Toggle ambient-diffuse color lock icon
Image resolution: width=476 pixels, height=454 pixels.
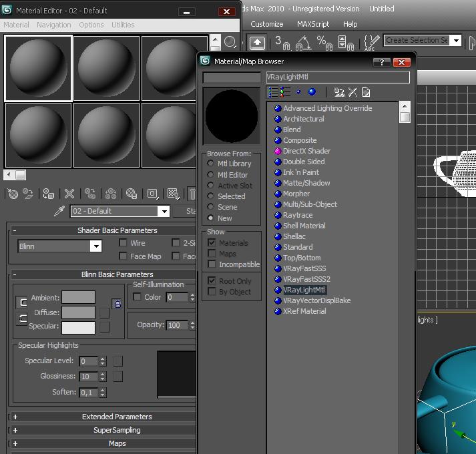tap(117, 304)
